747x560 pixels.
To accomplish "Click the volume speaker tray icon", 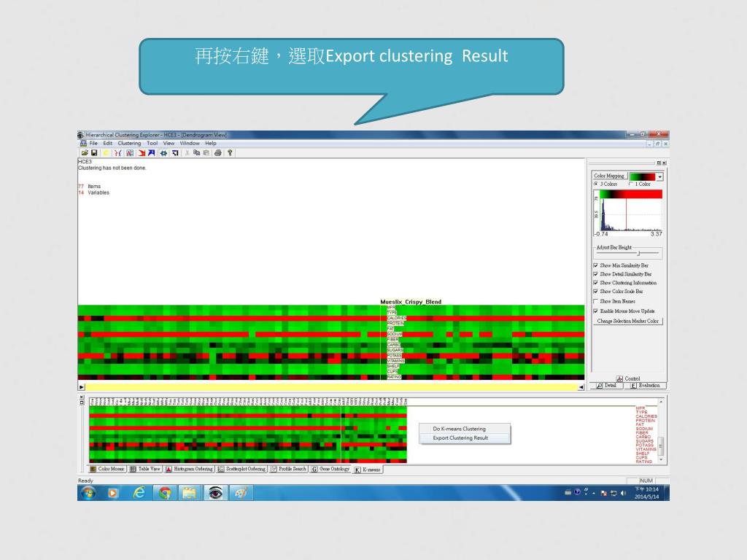I will (x=624, y=493).
